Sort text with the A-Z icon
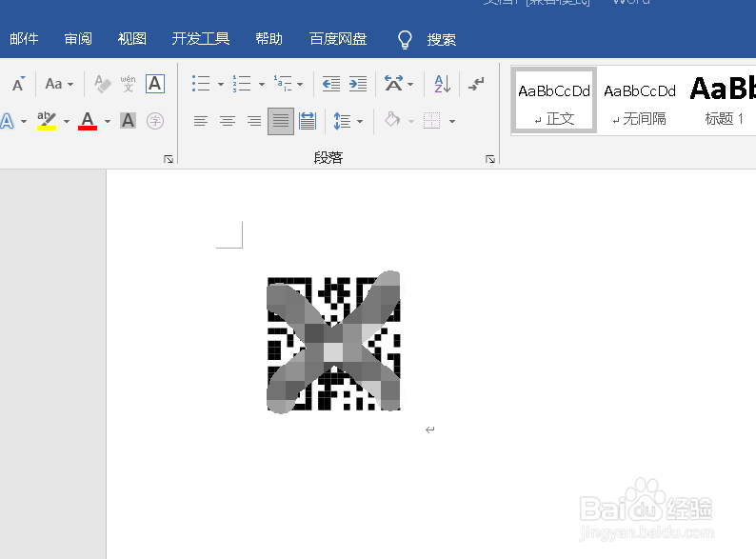 (442, 84)
